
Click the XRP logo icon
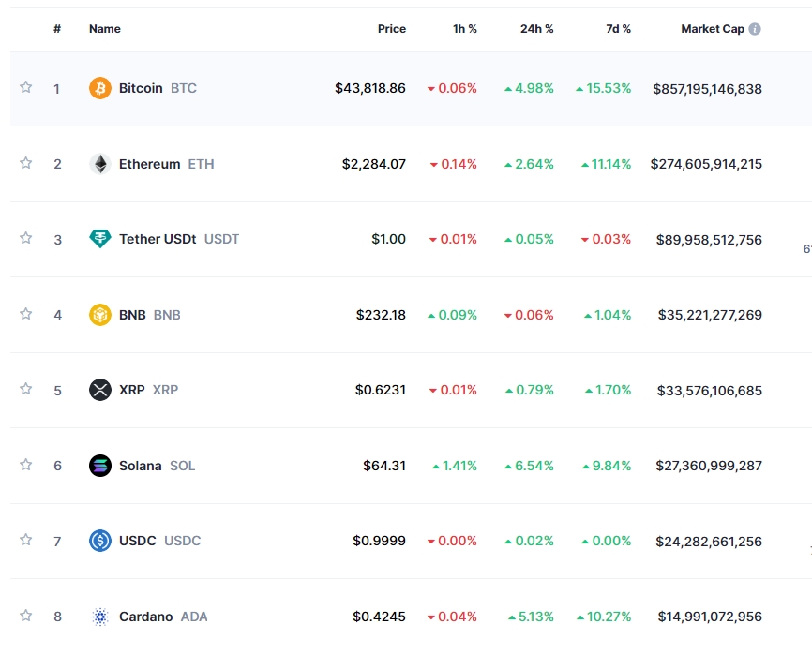[x=99, y=390]
